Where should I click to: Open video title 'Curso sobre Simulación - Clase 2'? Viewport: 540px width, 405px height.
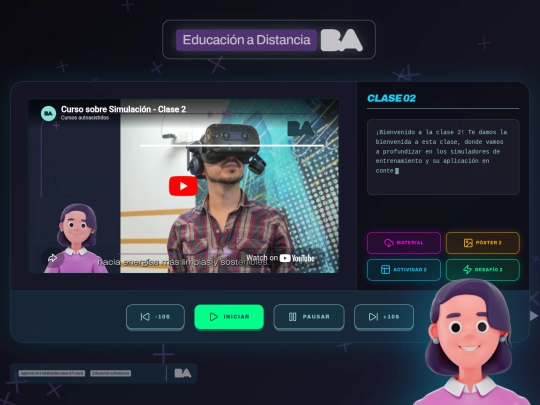(x=123, y=109)
